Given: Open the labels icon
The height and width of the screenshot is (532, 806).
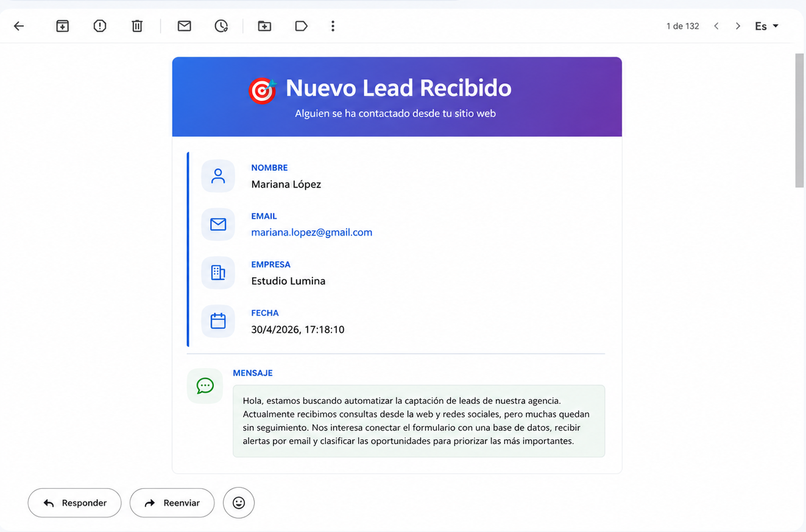Looking at the screenshot, I should point(301,26).
